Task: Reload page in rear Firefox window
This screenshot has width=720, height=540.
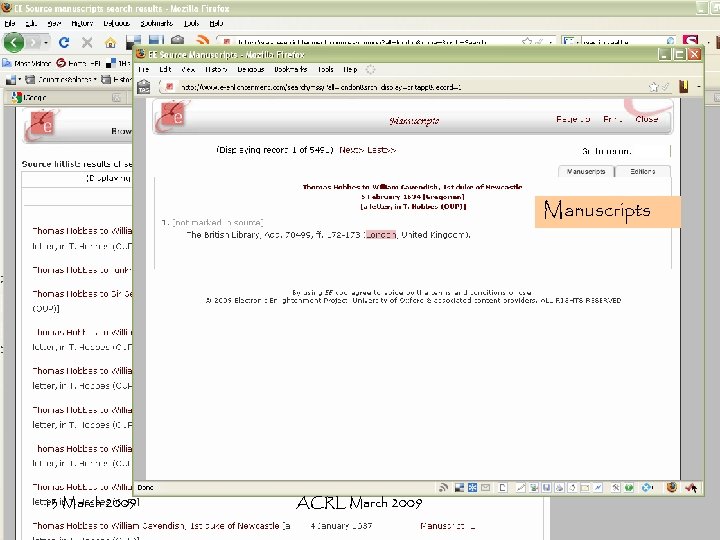Action: 64,43
